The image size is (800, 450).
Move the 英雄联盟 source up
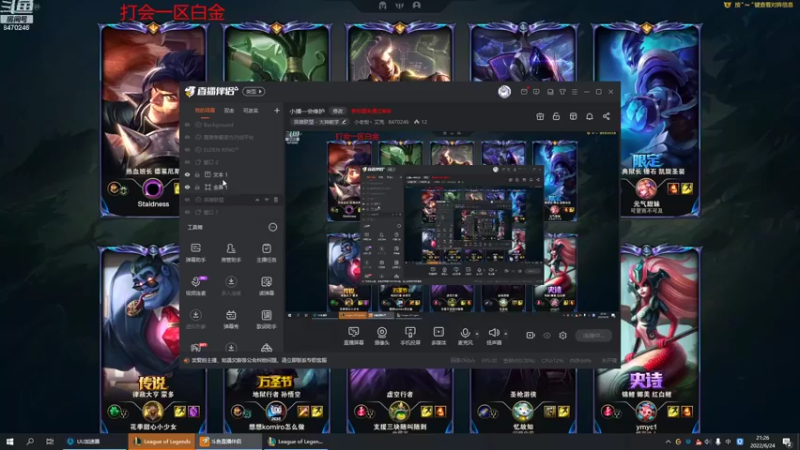(257, 199)
